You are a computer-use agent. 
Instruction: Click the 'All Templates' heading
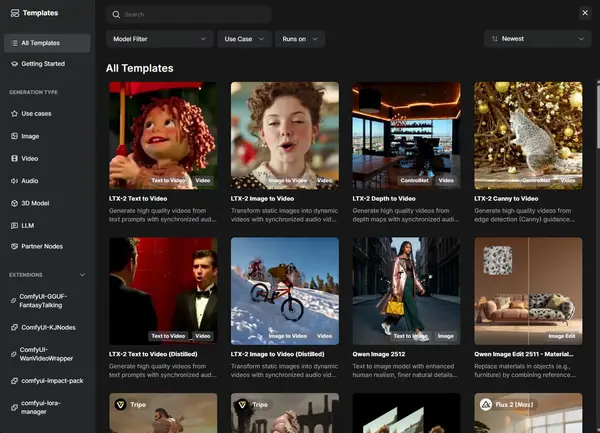tap(140, 68)
